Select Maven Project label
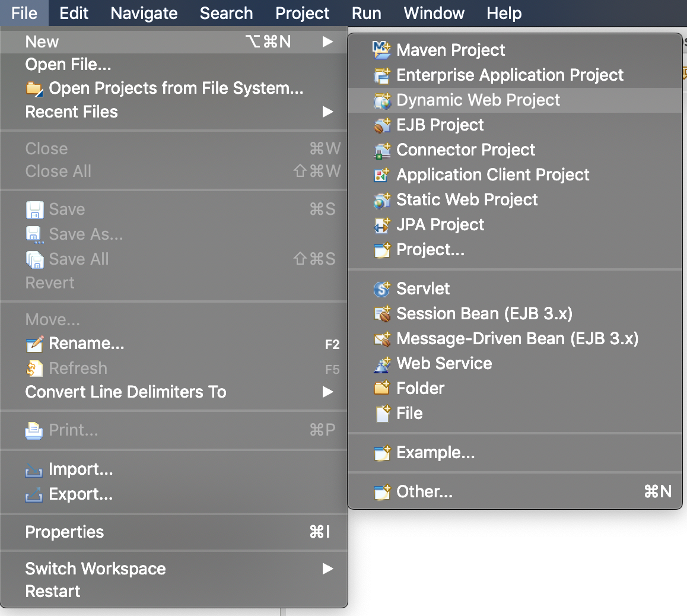 [x=450, y=50]
